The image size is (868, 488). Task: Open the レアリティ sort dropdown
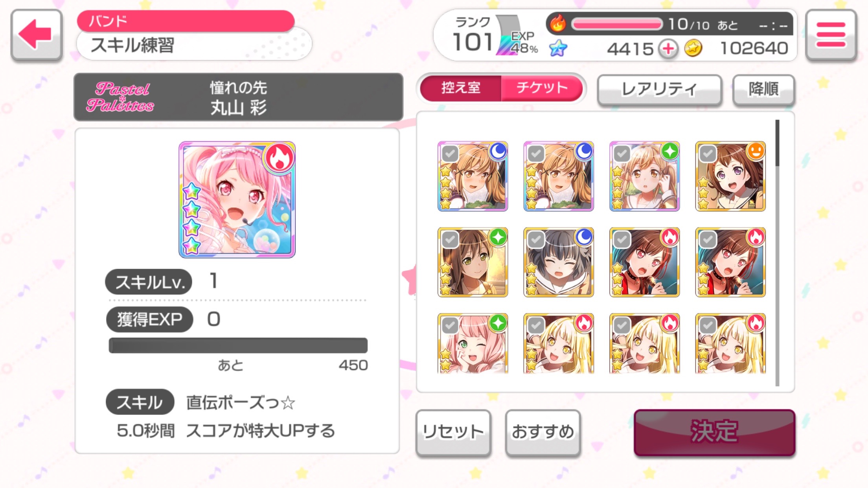(659, 90)
